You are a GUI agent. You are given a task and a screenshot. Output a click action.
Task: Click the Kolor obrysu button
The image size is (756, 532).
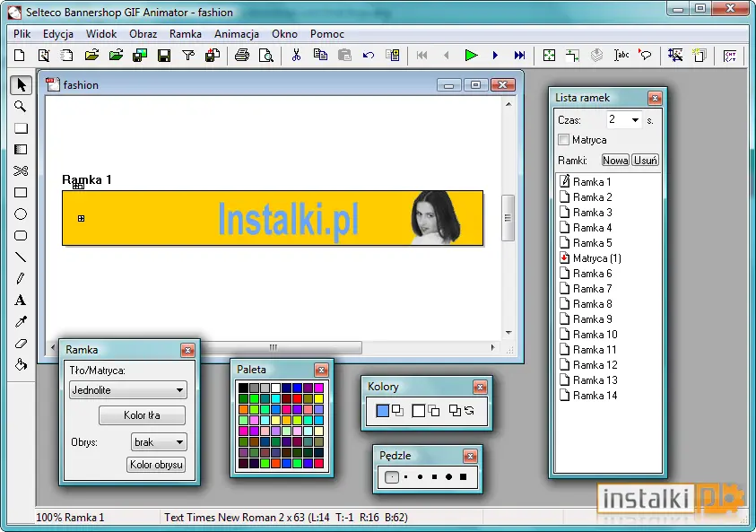[156, 465]
